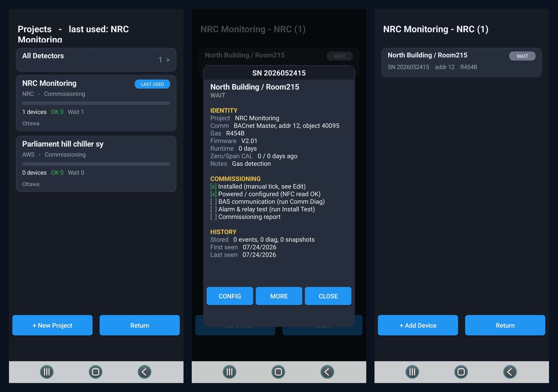Click Ottawa location in NRC Monitoring card
558x392 pixels.
[31, 123]
